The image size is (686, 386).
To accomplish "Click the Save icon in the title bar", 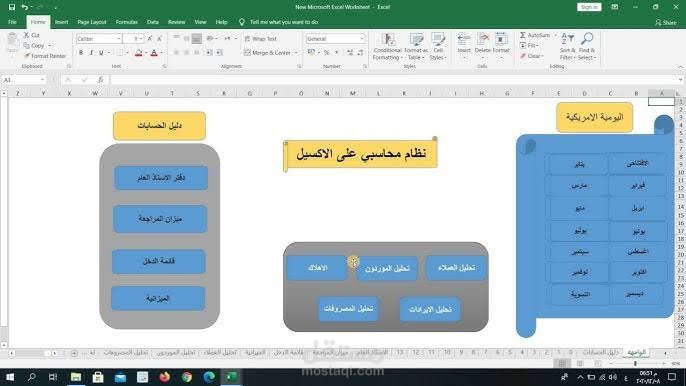I will tap(12, 7).
